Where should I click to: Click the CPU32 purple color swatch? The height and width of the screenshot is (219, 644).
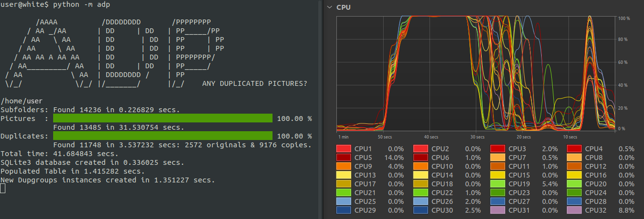point(575,210)
